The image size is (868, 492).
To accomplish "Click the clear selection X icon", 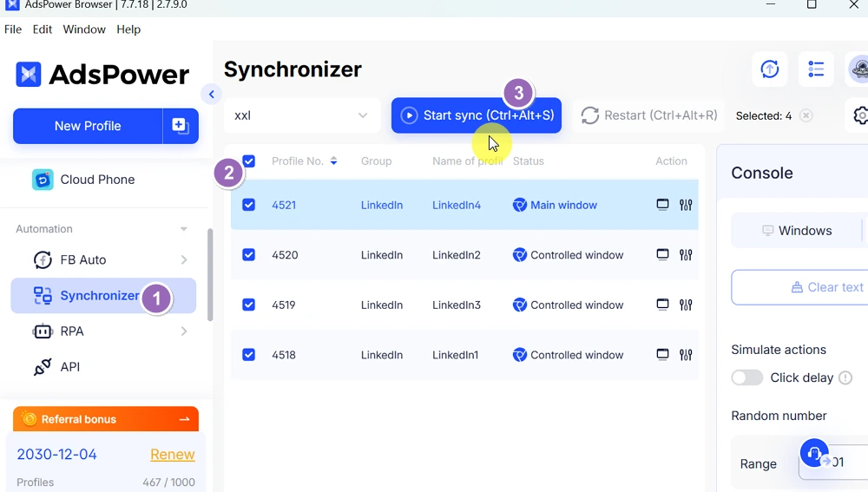I will [806, 115].
